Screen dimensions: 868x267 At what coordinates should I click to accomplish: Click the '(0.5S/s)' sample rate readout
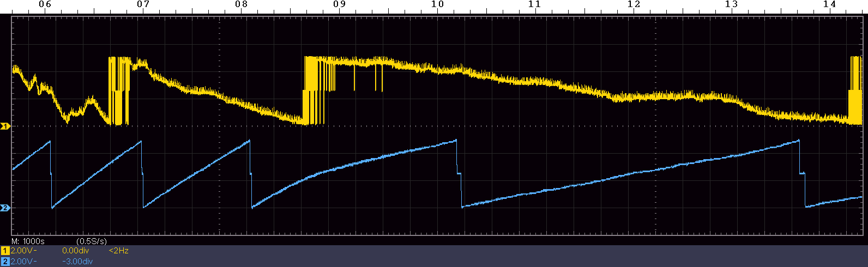pyautogui.click(x=92, y=241)
